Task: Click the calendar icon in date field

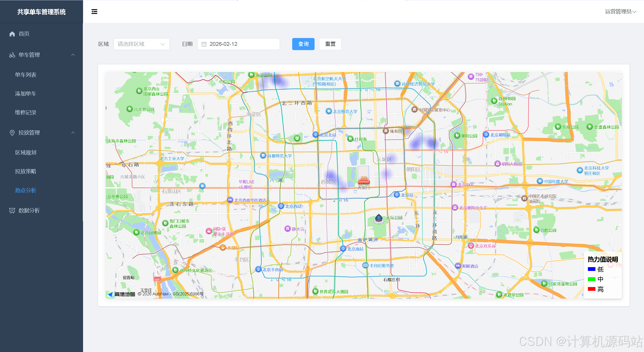Action: (x=204, y=44)
